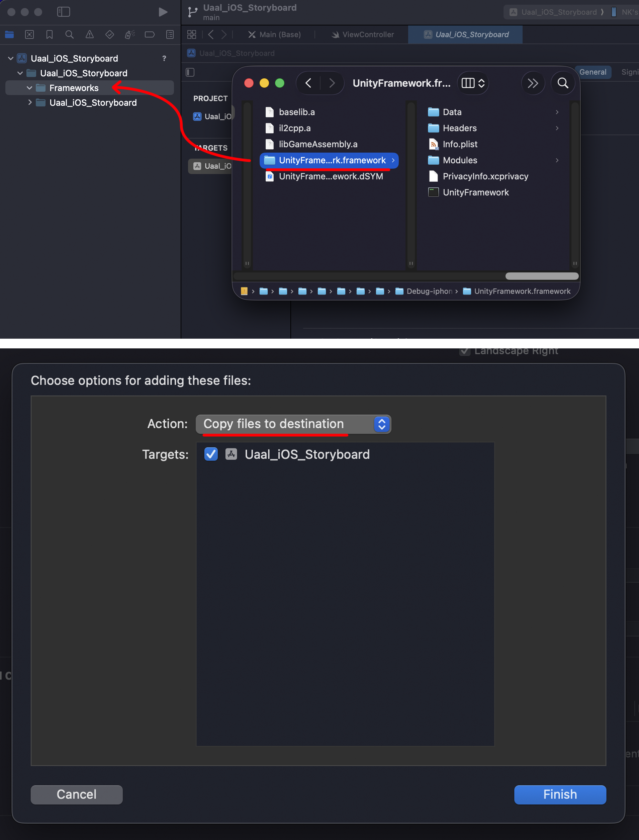This screenshot has width=639, height=840.
Task: Click UnityFramework.framework in path bar
Action: (x=517, y=291)
